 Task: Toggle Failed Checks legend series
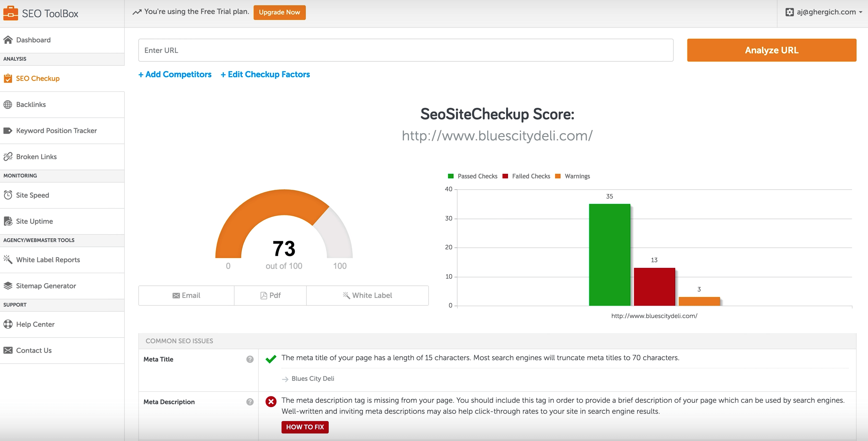[527, 176]
